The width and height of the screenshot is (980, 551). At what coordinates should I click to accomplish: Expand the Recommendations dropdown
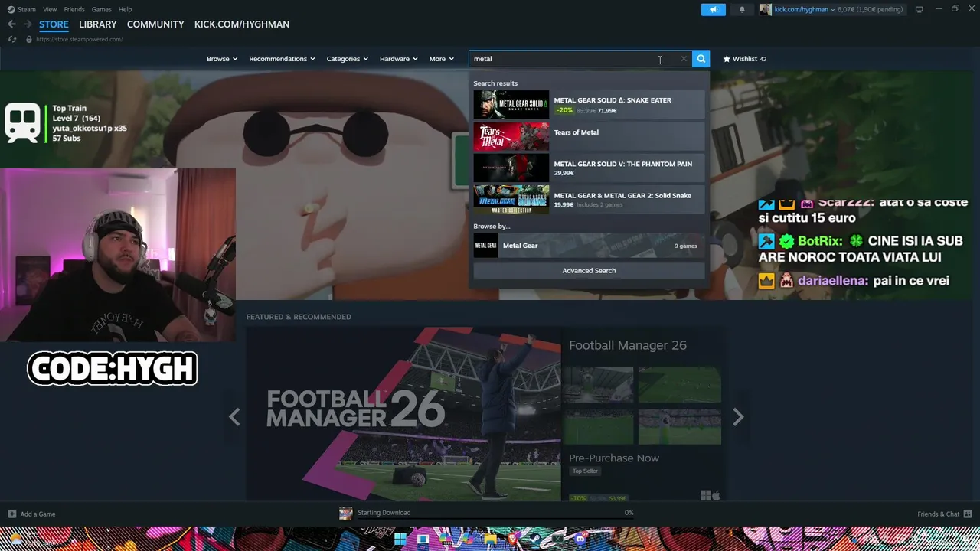[x=282, y=59]
